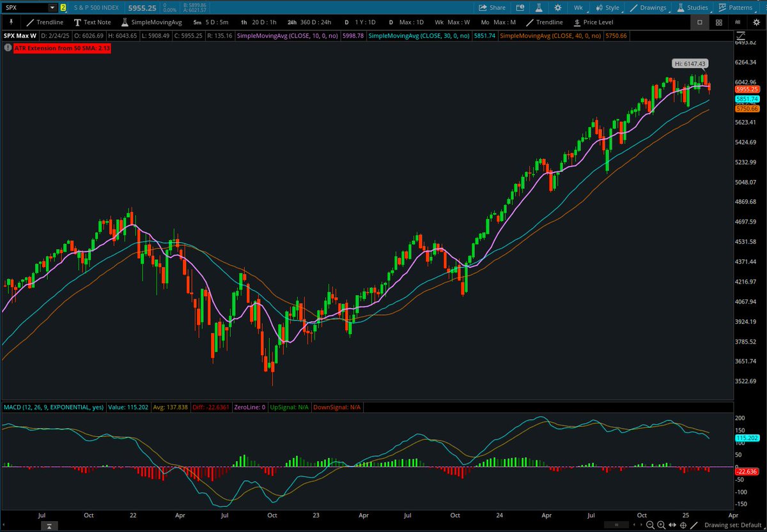Click the ATR Extension from 50 SMA label
This screenshot has width=767, height=532.
(61, 48)
